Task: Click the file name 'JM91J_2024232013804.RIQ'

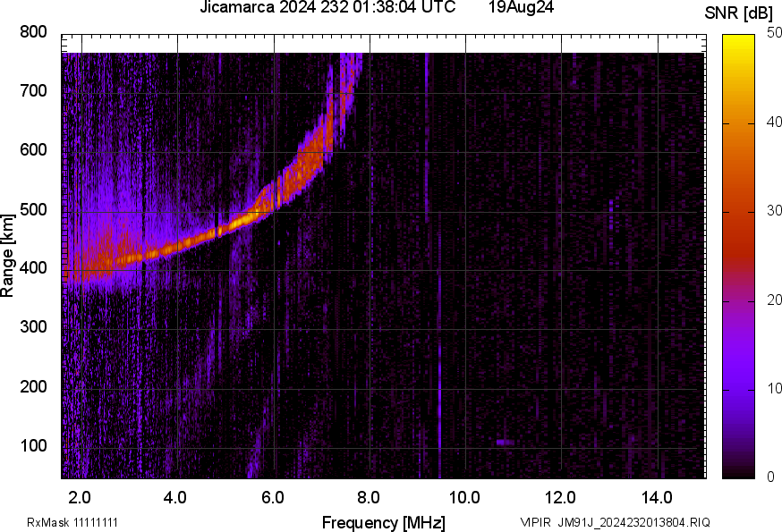Action: pyautogui.click(x=633, y=522)
